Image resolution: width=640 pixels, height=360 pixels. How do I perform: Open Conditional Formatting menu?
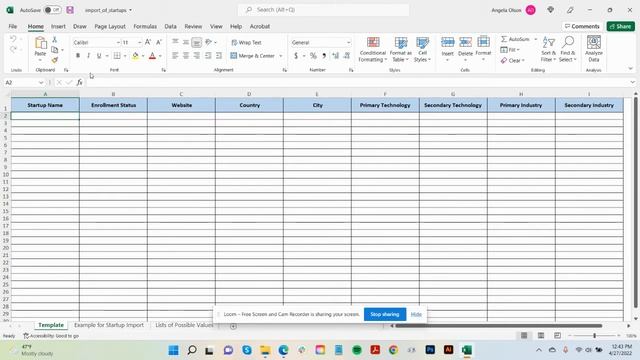coord(373,49)
